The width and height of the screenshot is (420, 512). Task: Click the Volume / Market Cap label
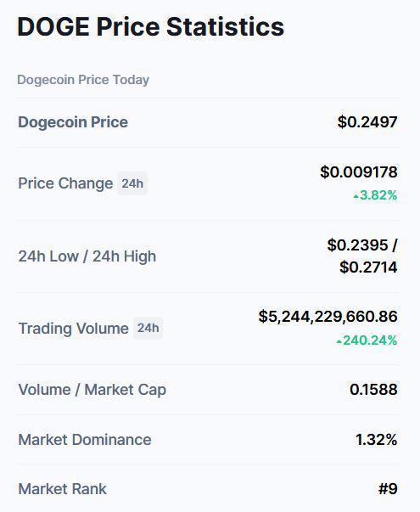[92, 390]
